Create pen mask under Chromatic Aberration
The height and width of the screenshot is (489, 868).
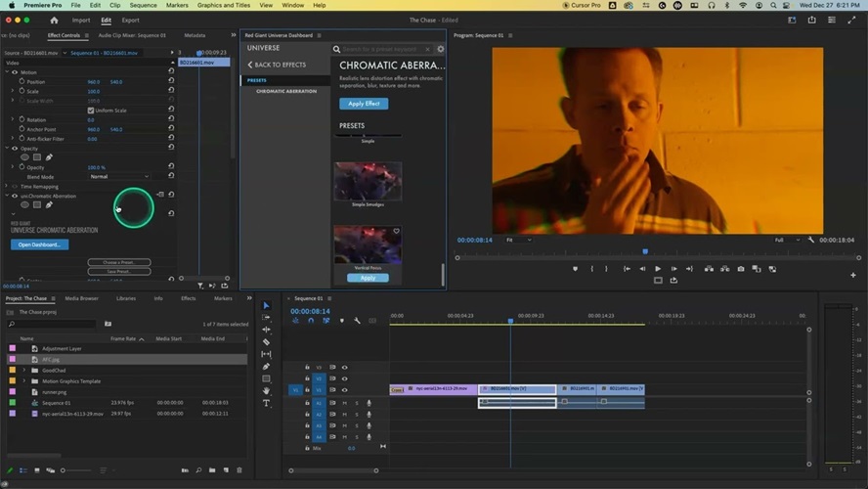(49, 205)
